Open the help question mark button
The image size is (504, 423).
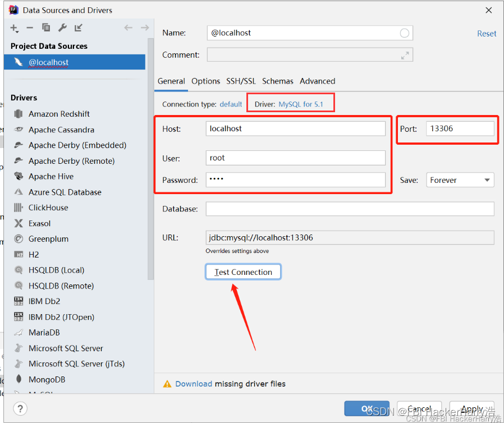pyautogui.click(x=20, y=409)
